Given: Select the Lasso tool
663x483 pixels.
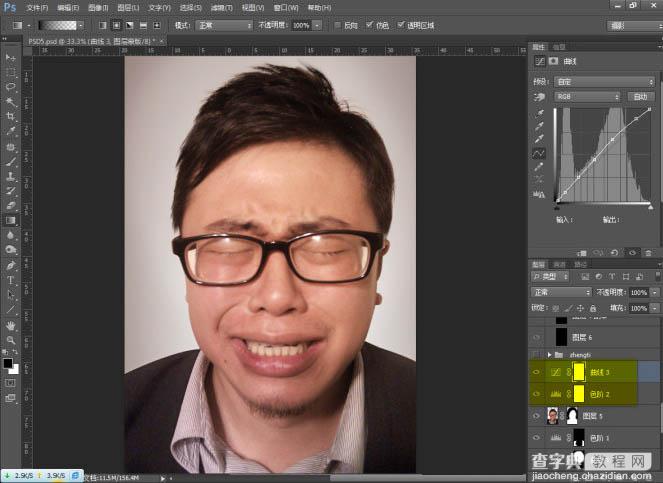Looking at the screenshot, I should (x=11, y=87).
